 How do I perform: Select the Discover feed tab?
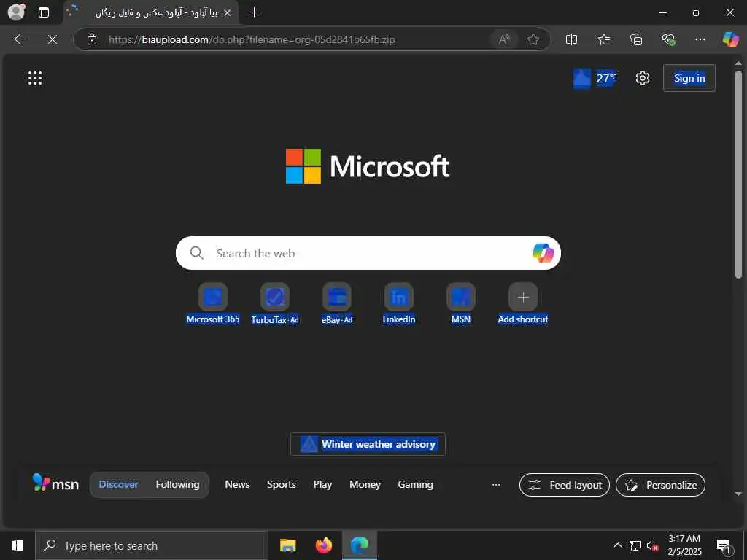tap(118, 485)
